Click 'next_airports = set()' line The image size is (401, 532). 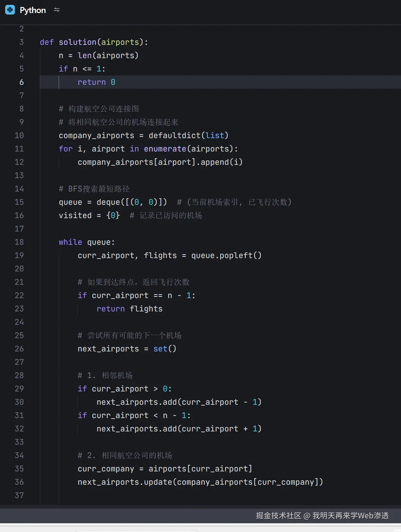click(x=127, y=349)
